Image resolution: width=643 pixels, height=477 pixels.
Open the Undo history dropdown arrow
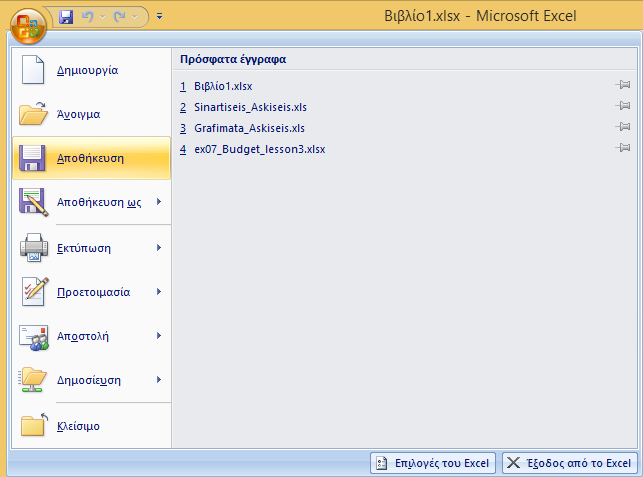click(103, 17)
